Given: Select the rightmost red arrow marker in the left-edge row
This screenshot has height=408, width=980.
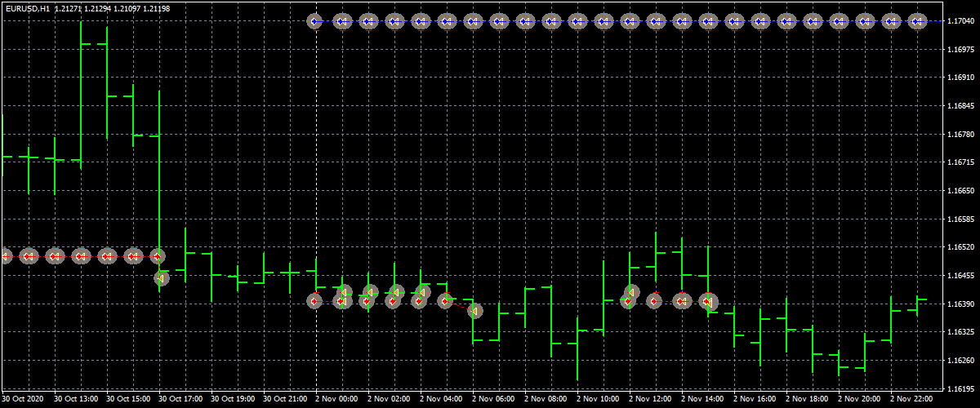Looking at the screenshot, I should click(x=158, y=256).
